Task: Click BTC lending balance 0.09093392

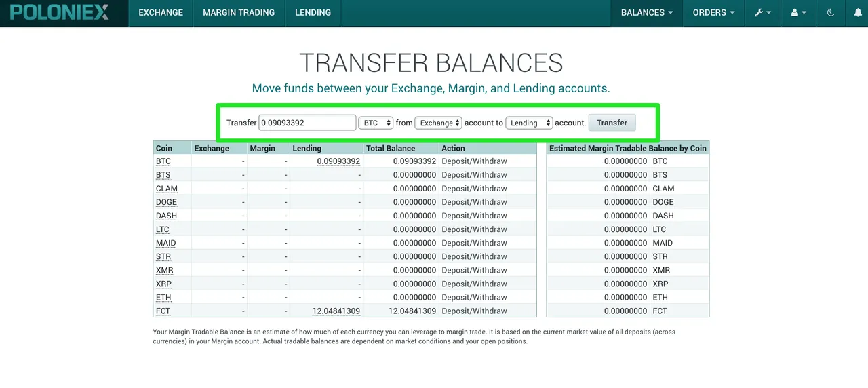Action: tap(338, 161)
